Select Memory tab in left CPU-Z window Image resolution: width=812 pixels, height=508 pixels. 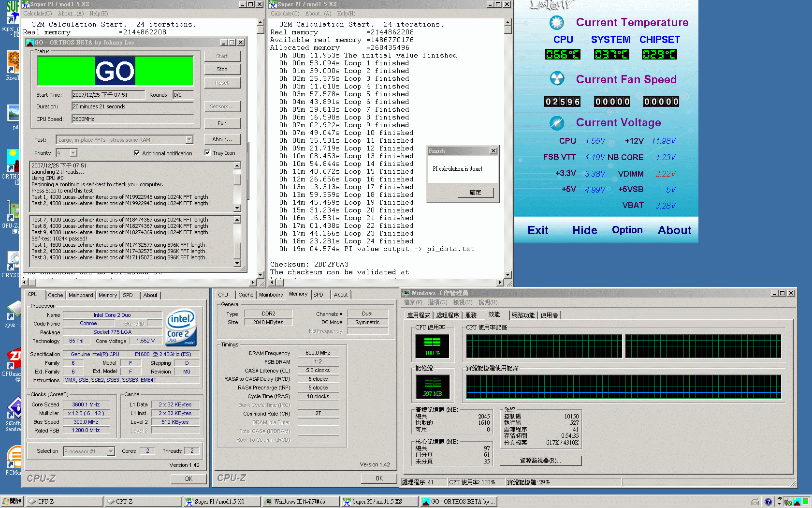(x=108, y=295)
